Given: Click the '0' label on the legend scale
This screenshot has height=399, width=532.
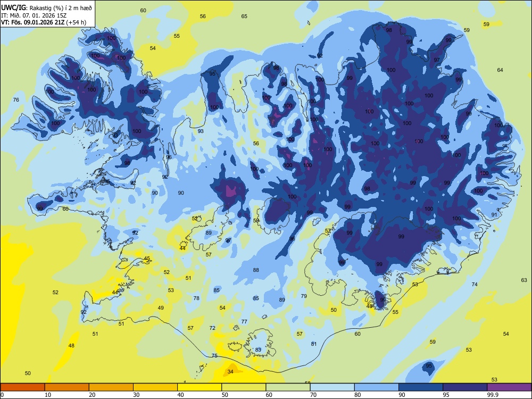Looking at the screenshot, I should [x=2, y=395].
